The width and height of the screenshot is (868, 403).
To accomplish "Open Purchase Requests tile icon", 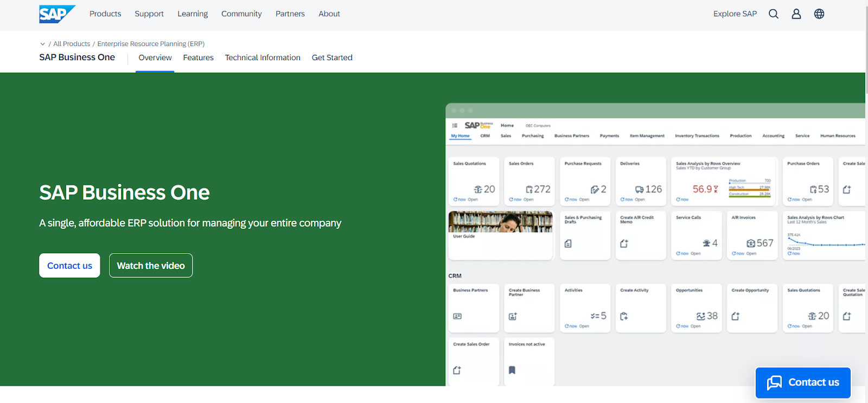I will tap(595, 189).
